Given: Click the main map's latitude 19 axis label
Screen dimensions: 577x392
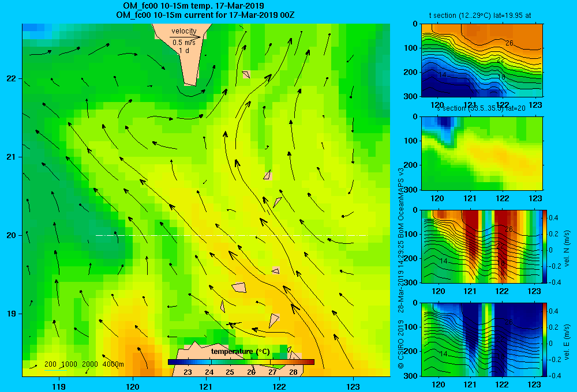Looking at the screenshot, I should 12,314.
